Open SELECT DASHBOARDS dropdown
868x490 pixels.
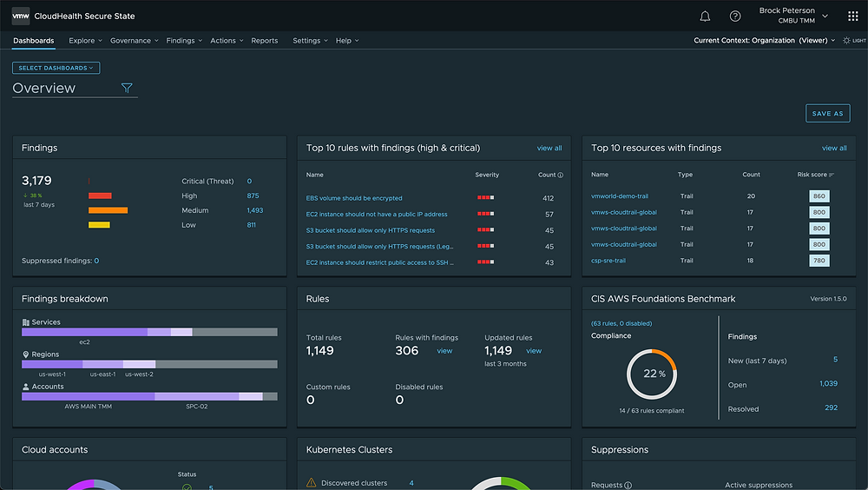coord(56,68)
